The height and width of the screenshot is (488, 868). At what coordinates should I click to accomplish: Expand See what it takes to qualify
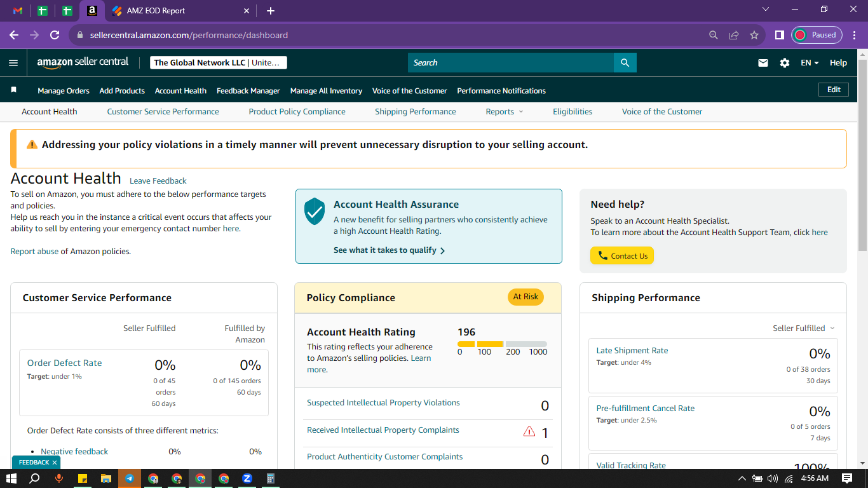pos(389,250)
